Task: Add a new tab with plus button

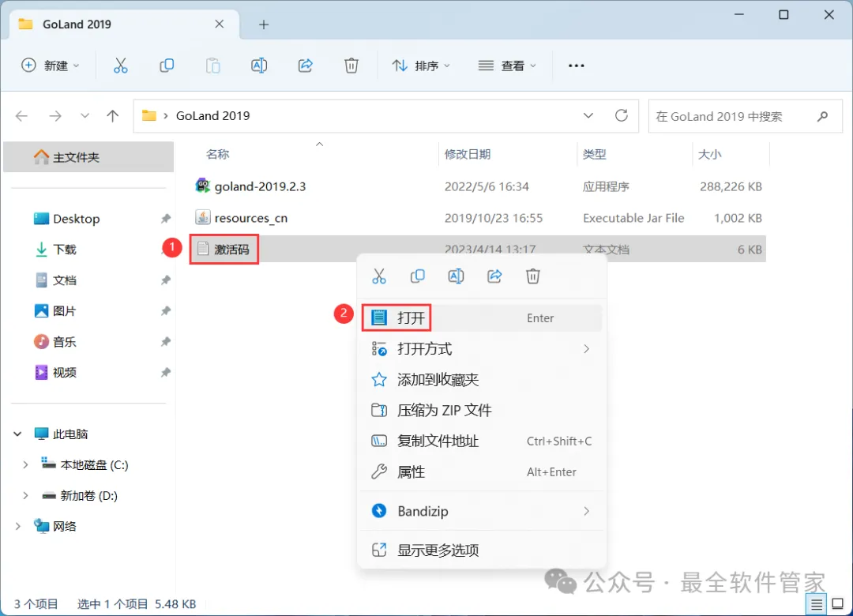Action: point(264,24)
